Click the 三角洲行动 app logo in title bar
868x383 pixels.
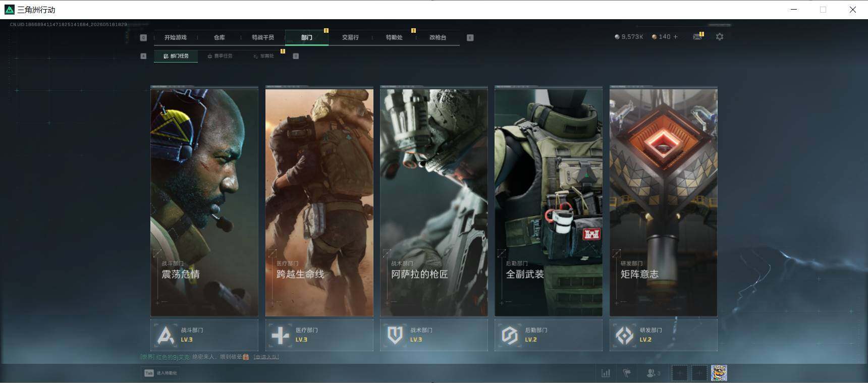click(x=9, y=10)
